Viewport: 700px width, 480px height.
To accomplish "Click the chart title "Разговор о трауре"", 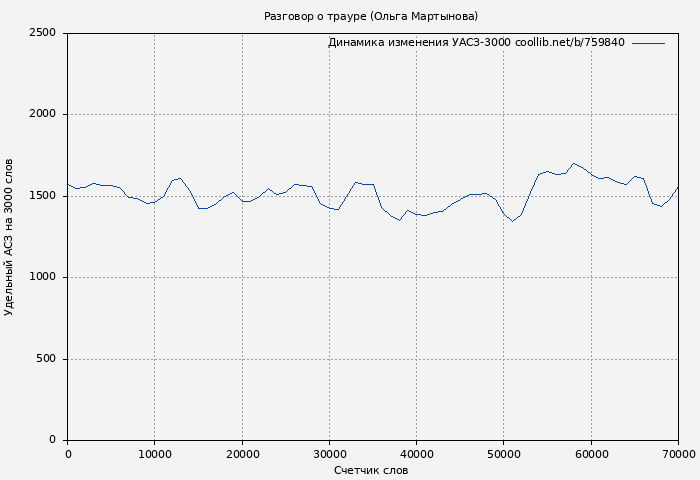I will (x=371, y=16).
